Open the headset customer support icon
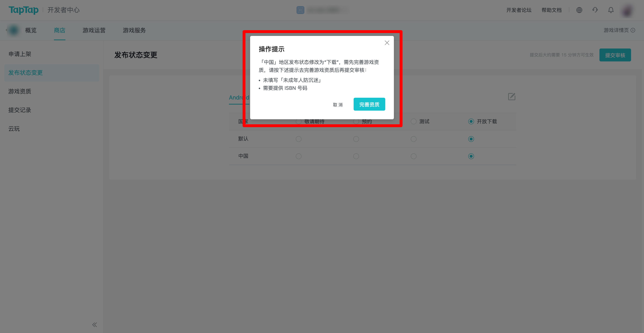Viewport: 644px width, 333px height. (x=595, y=10)
